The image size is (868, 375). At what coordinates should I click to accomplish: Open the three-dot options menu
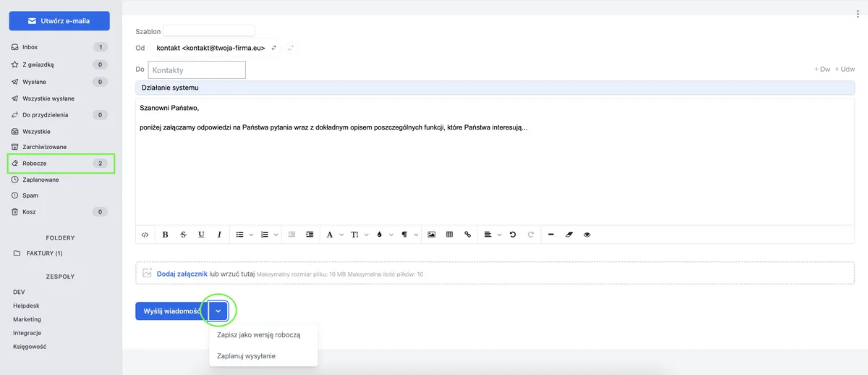click(x=858, y=14)
